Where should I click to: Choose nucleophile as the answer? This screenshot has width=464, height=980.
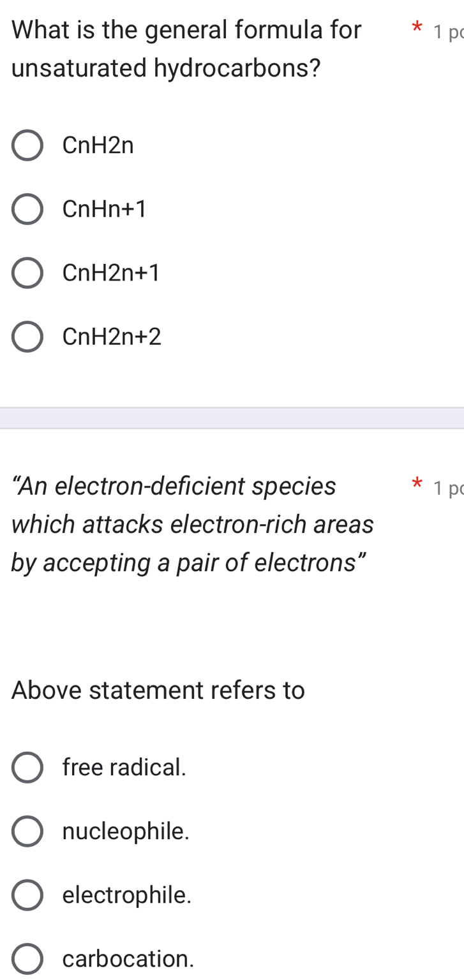coord(27,831)
